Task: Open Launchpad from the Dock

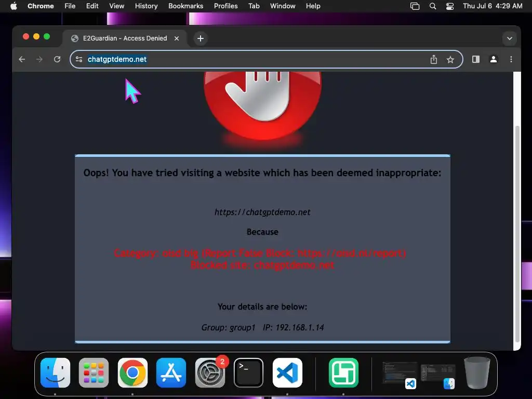Action: pyautogui.click(x=94, y=373)
